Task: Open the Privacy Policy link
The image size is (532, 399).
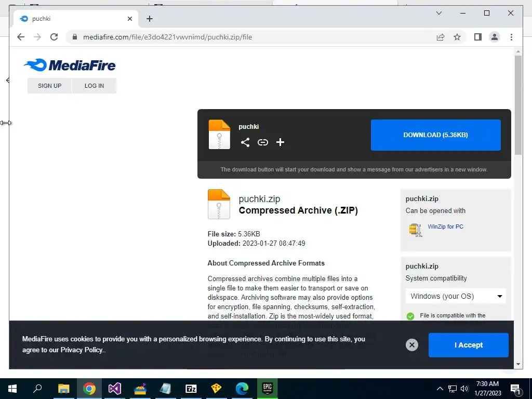Action: 82,350
